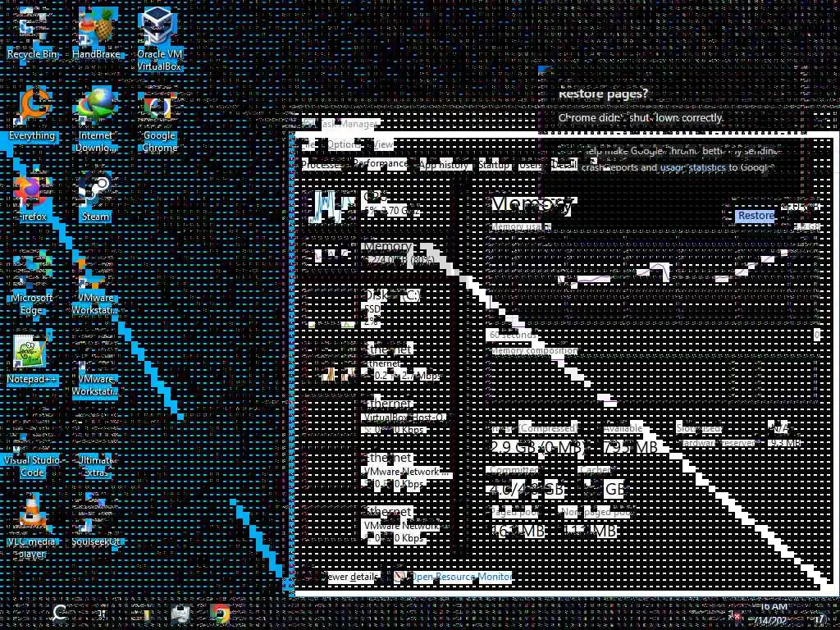This screenshot has height=630, width=840.
Task: Click the clock and date in the system tray
Action: click(x=774, y=614)
